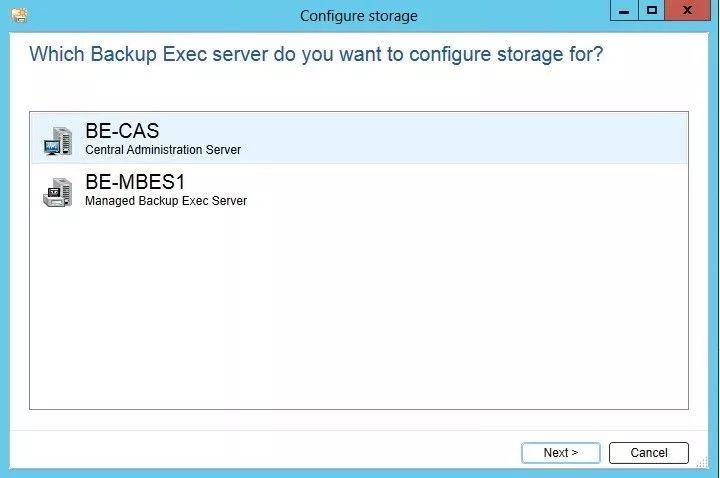Click the Configure storage title bar text
Image resolution: width=720 pixels, height=478 pixels.
359,16
